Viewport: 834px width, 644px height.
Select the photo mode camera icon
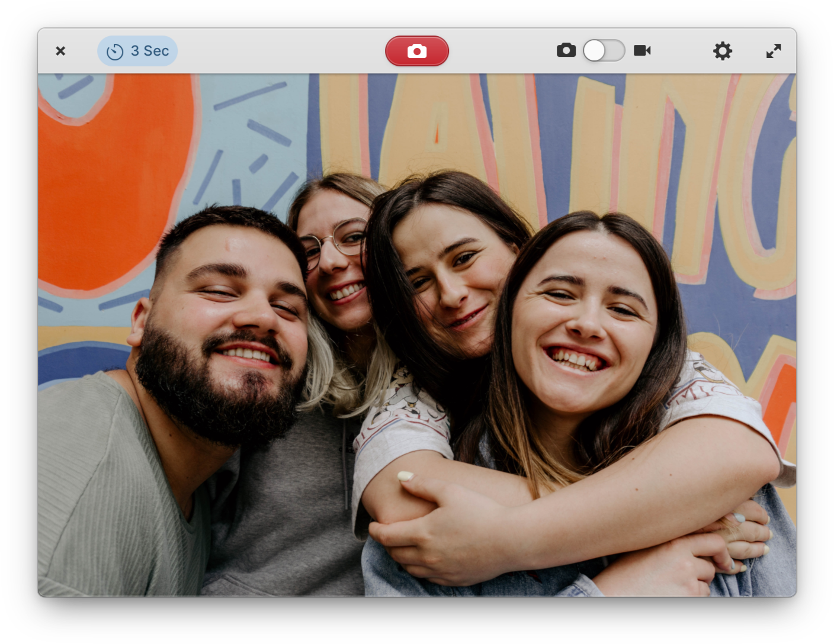coord(566,50)
